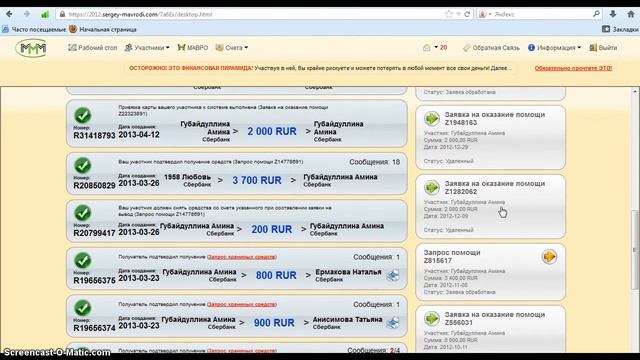Click Запрос хранимых средств link in R19656374

pyautogui.click(x=242, y=304)
